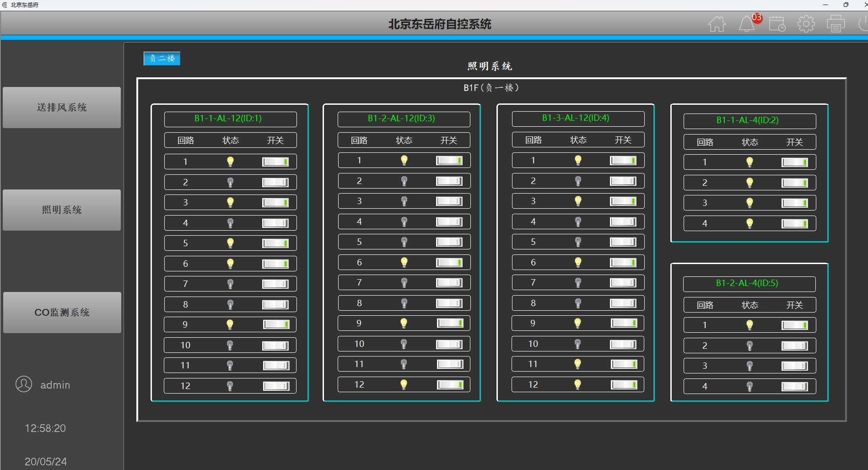Open the CO监测系统 section

(x=62, y=313)
